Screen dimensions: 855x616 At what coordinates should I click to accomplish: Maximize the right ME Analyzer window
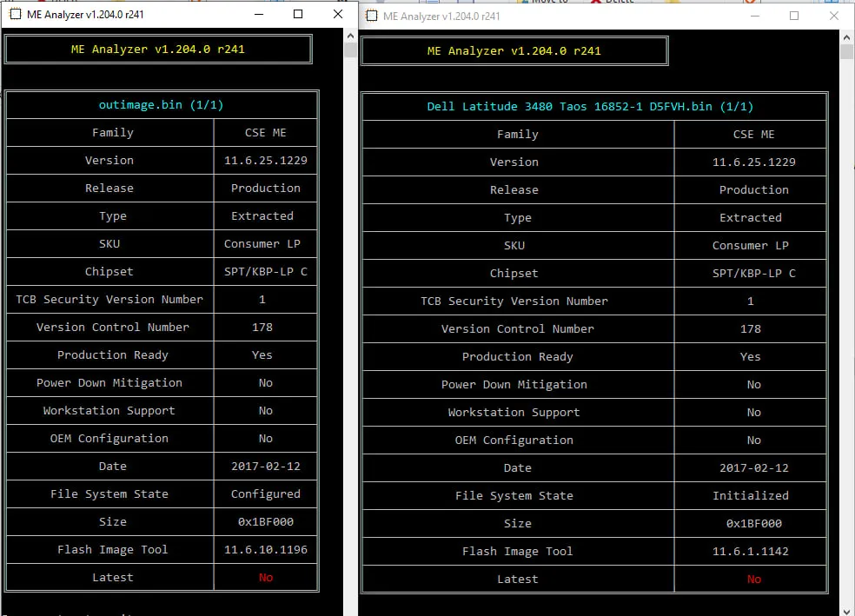click(x=794, y=16)
